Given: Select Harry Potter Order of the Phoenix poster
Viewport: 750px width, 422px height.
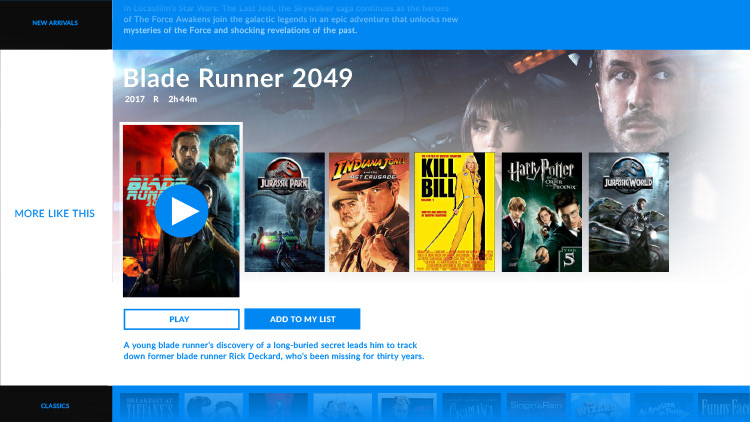Looking at the screenshot, I should tap(542, 212).
